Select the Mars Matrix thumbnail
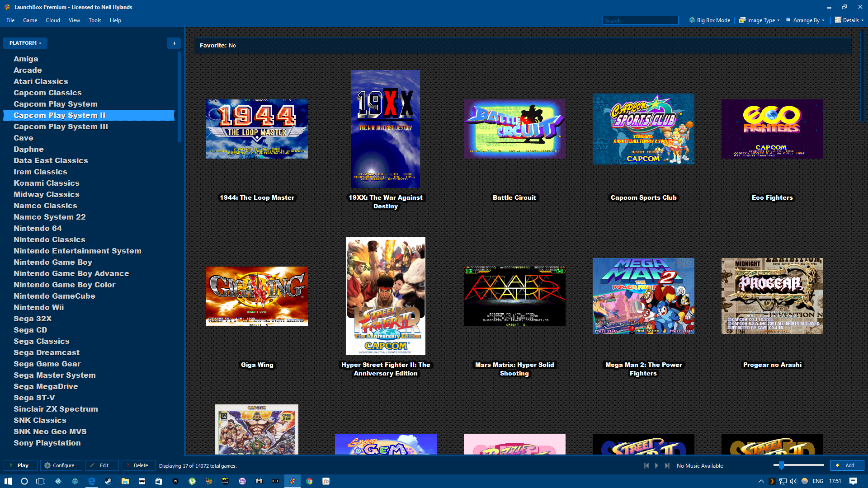 (x=514, y=296)
